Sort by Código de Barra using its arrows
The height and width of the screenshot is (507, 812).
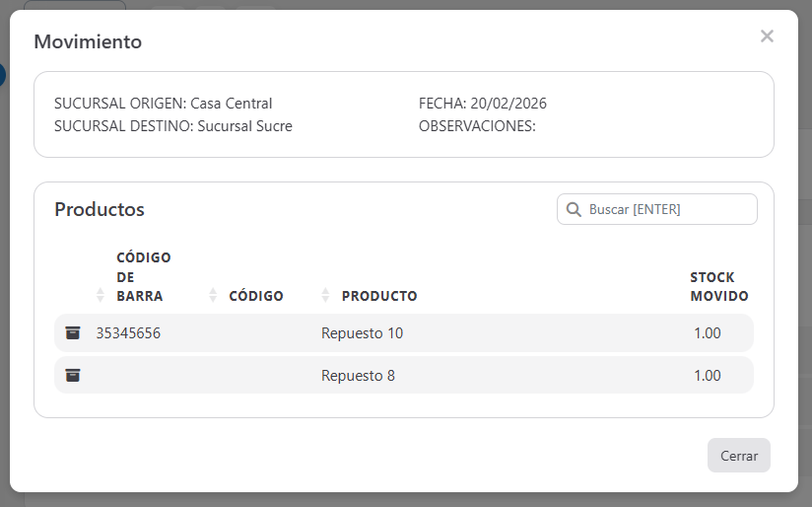[x=100, y=295]
